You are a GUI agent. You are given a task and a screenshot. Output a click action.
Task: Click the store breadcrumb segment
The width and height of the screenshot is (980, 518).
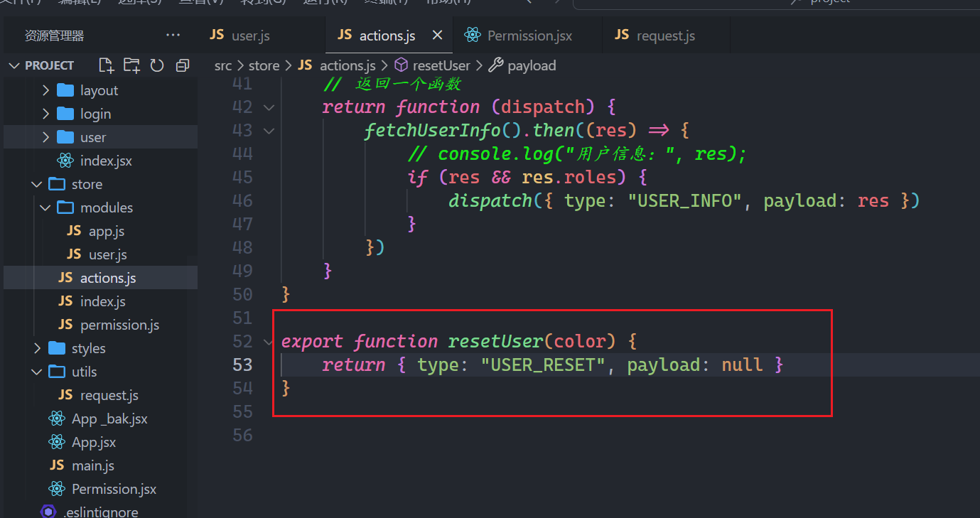click(264, 65)
